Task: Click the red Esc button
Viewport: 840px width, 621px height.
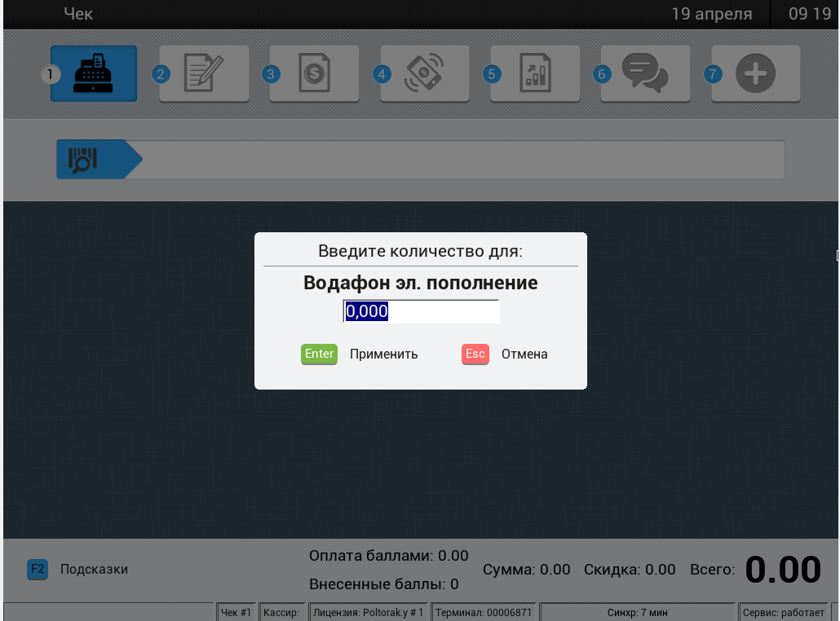Action: [475, 354]
